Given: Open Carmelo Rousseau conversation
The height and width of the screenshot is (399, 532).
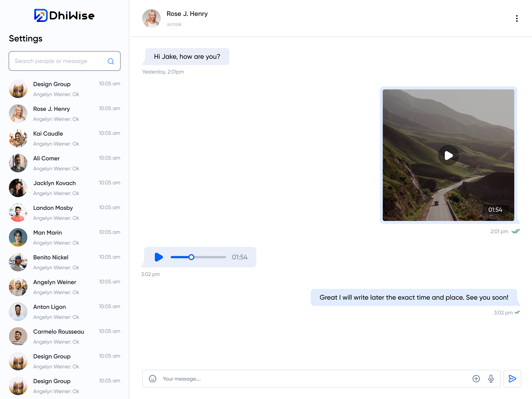Looking at the screenshot, I should click(x=64, y=336).
